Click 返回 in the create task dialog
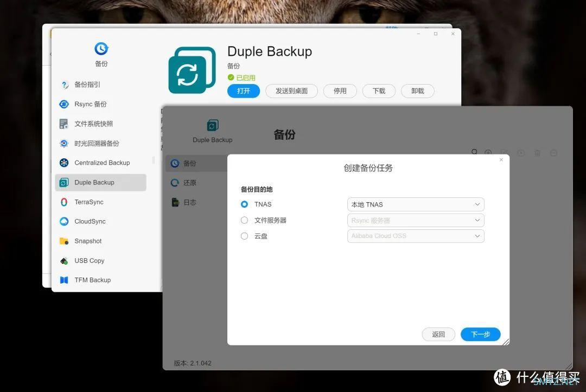 click(x=438, y=334)
